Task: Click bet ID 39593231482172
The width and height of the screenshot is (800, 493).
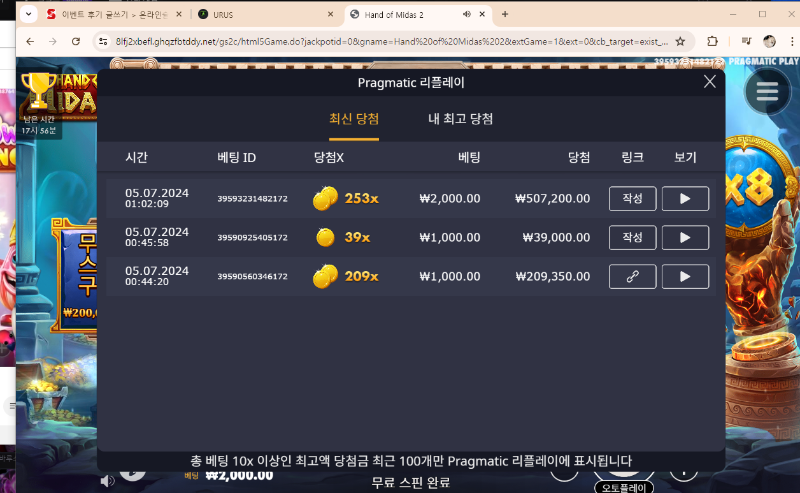Action: pyautogui.click(x=252, y=199)
